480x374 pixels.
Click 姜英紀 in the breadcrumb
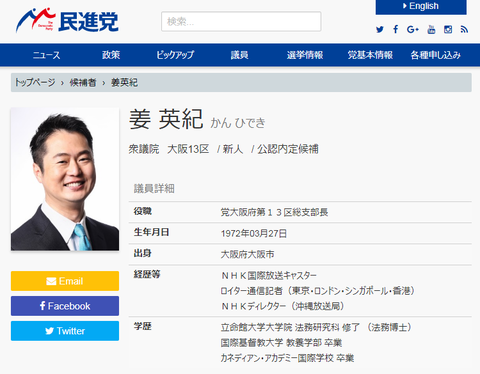(124, 82)
